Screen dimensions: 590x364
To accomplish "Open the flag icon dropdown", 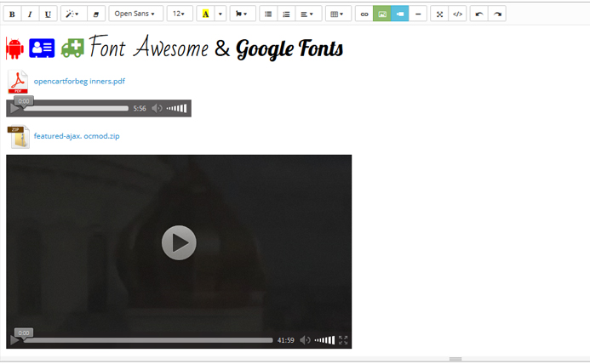I will pyautogui.click(x=243, y=14).
